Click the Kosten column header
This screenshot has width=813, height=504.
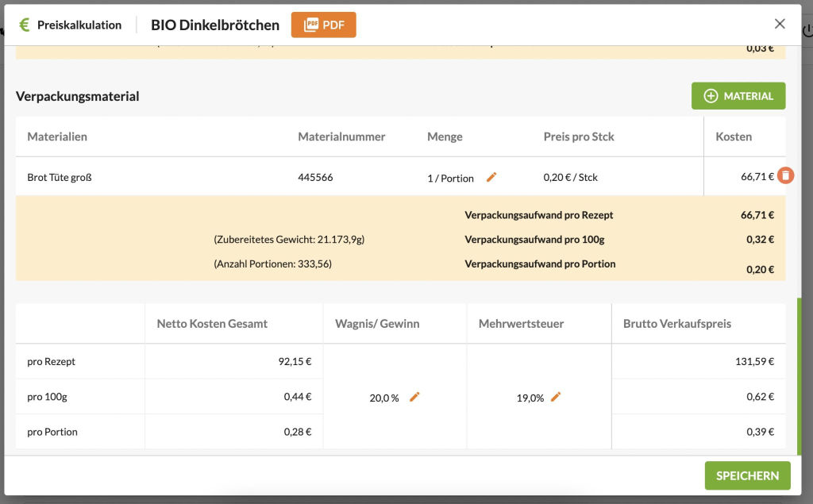click(733, 137)
